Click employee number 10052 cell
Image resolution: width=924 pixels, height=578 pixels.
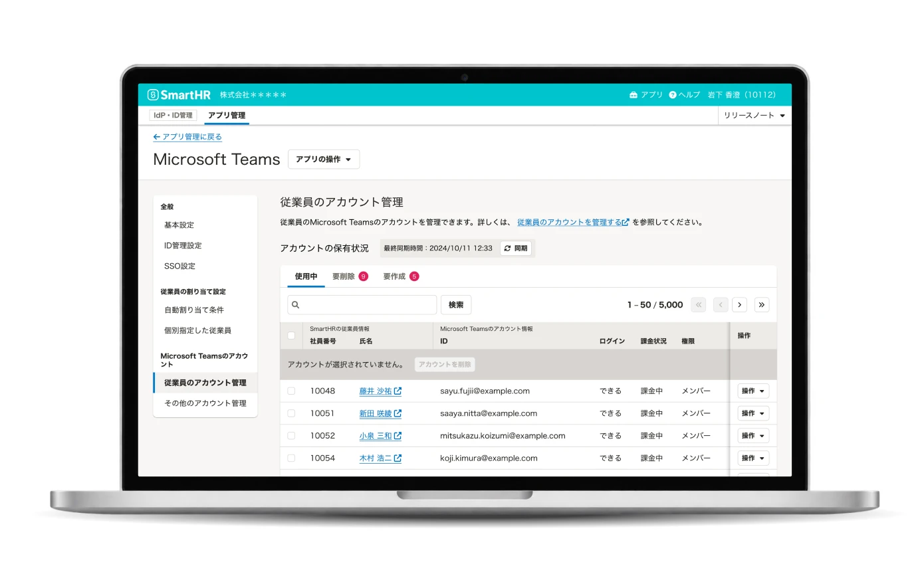322,436
